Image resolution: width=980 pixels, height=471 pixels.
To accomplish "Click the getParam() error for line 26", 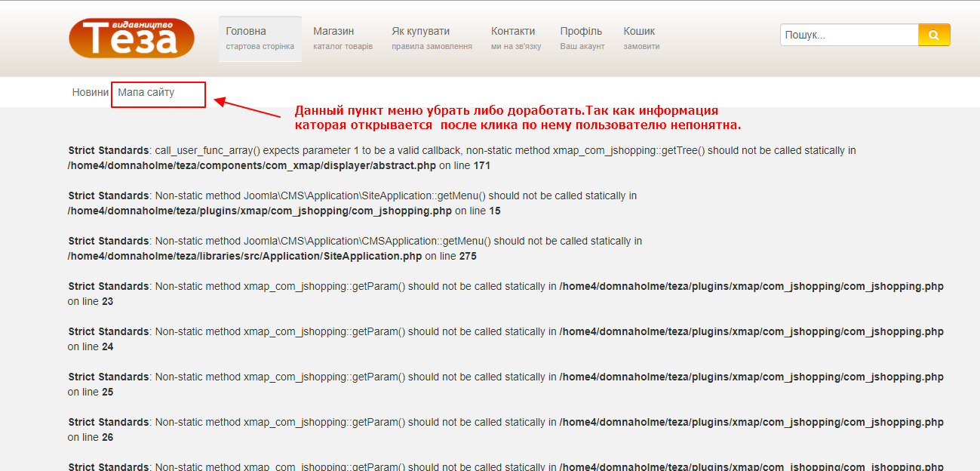I will 505,429.
